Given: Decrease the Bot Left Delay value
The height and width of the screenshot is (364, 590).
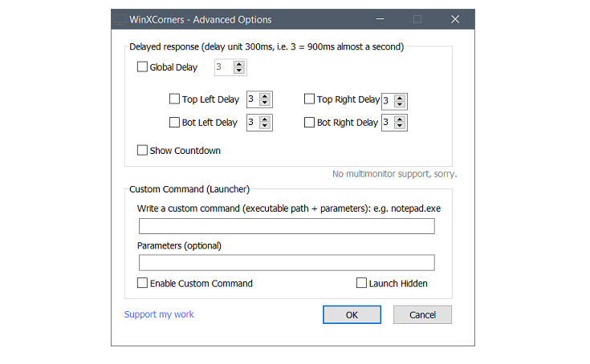Looking at the screenshot, I should pos(265,127).
